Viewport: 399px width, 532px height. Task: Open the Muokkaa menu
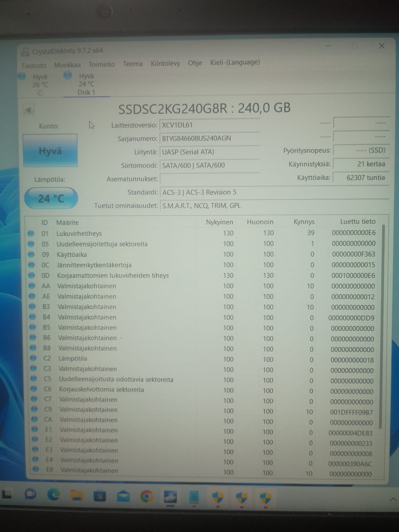67,65
